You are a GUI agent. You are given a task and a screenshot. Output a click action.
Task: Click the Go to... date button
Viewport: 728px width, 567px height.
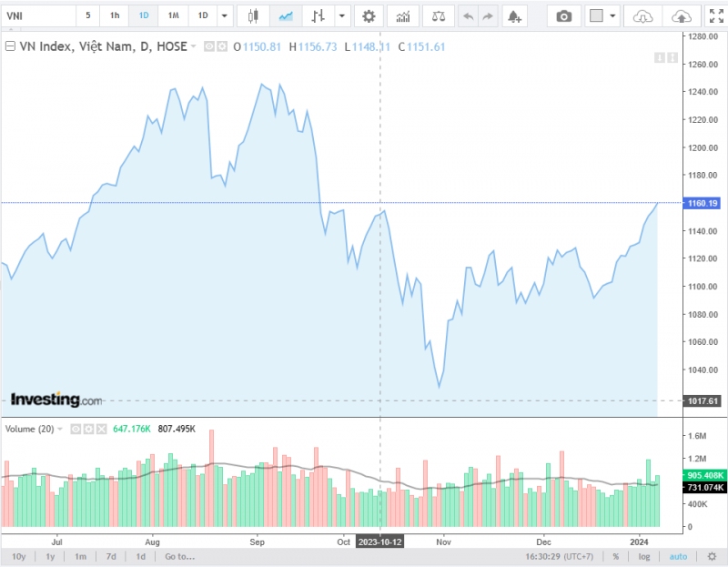click(179, 556)
